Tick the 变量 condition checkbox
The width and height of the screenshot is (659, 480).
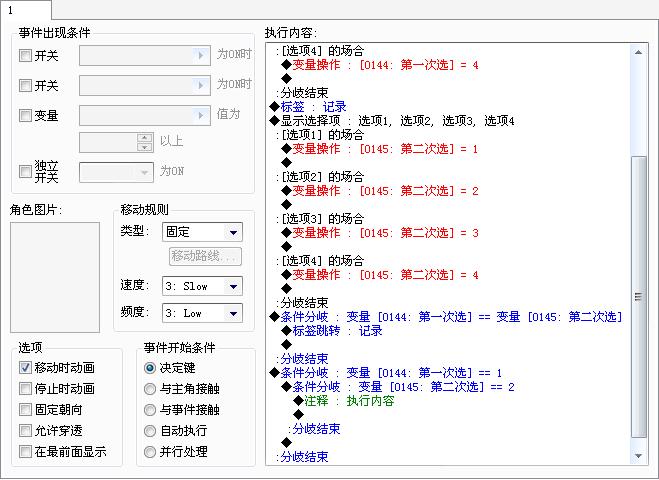(25, 116)
